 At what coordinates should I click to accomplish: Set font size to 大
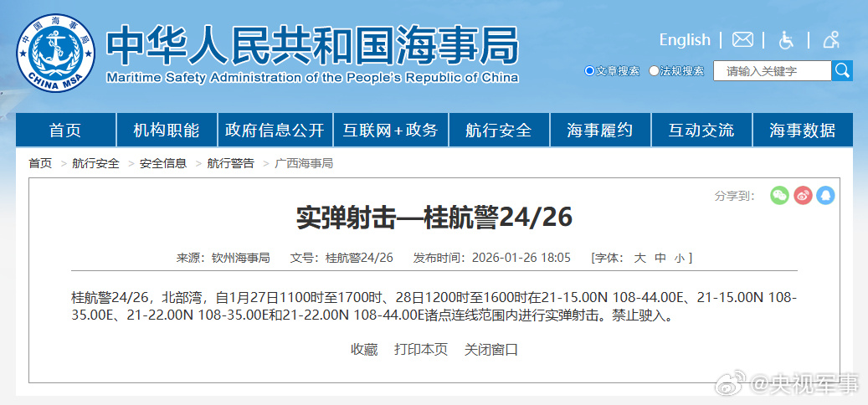(639, 258)
